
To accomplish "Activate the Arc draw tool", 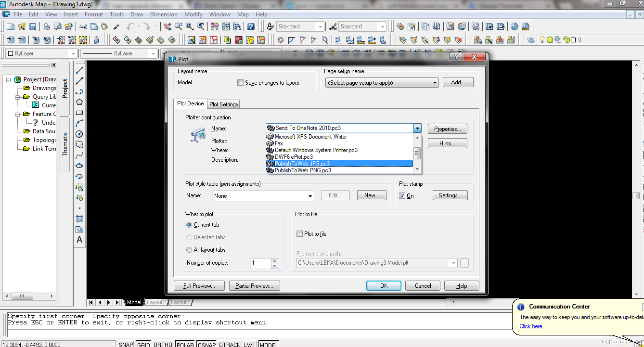I will pyautogui.click(x=79, y=123).
